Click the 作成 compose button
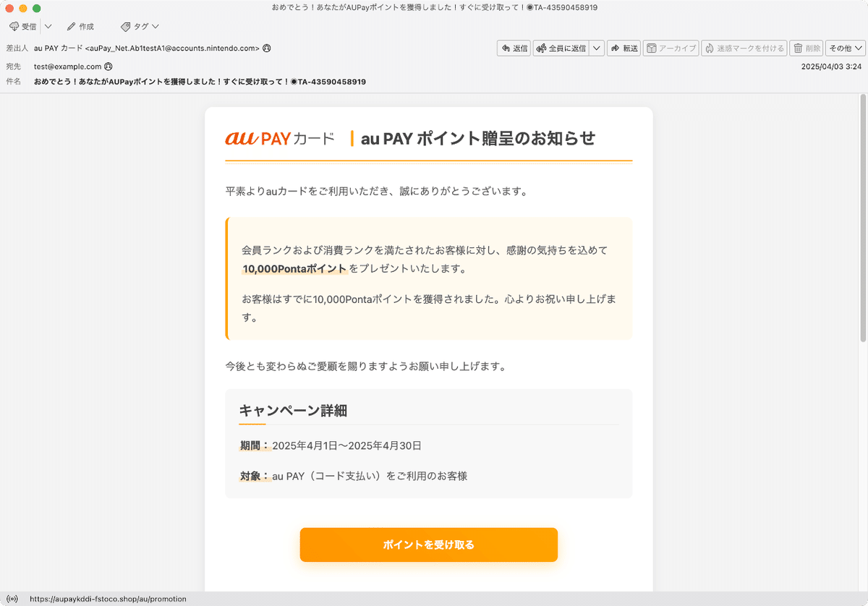The image size is (868, 606). [x=80, y=26]
